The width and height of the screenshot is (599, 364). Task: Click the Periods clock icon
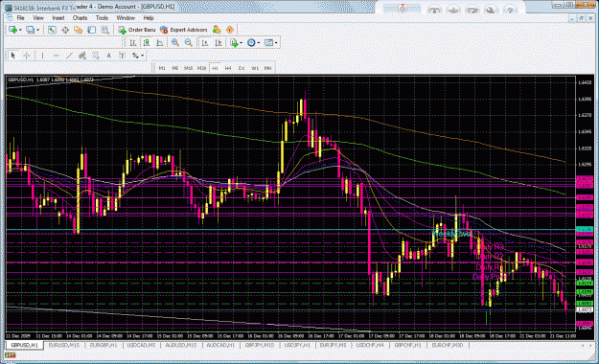pyautogui.click(x=251, y=43)
